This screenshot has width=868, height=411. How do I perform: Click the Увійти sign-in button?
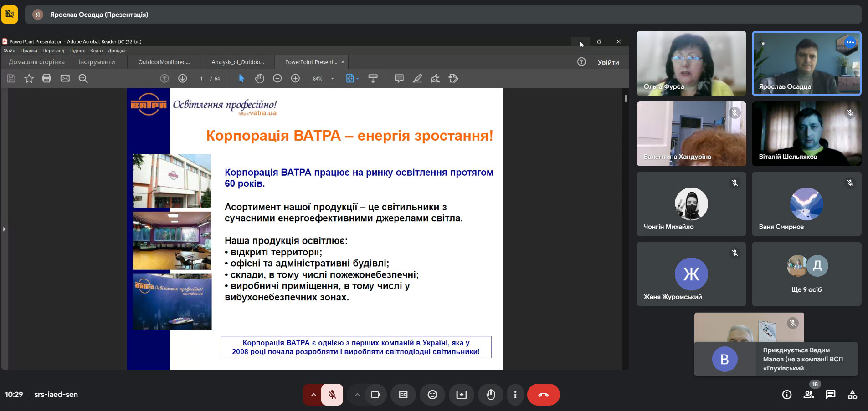(608, 62)
